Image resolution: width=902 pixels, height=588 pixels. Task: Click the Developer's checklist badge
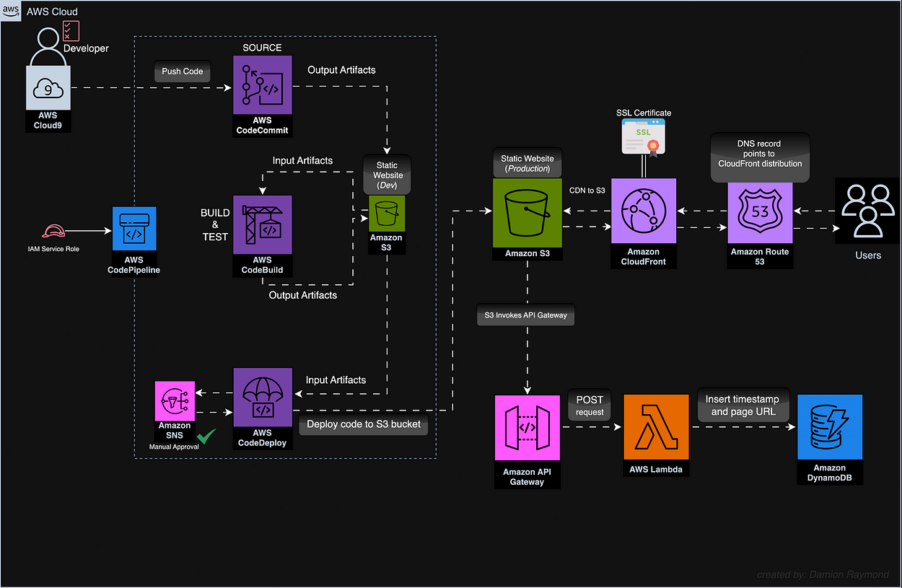71,31
